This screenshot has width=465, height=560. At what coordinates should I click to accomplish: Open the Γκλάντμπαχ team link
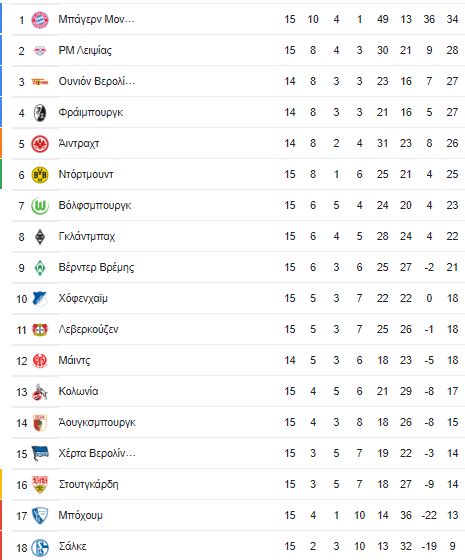tap(87, 236)
